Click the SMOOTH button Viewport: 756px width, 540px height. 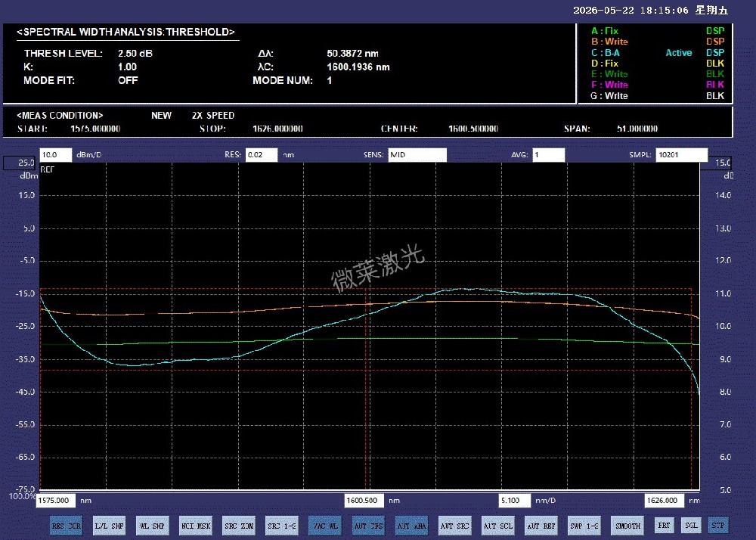628,526
